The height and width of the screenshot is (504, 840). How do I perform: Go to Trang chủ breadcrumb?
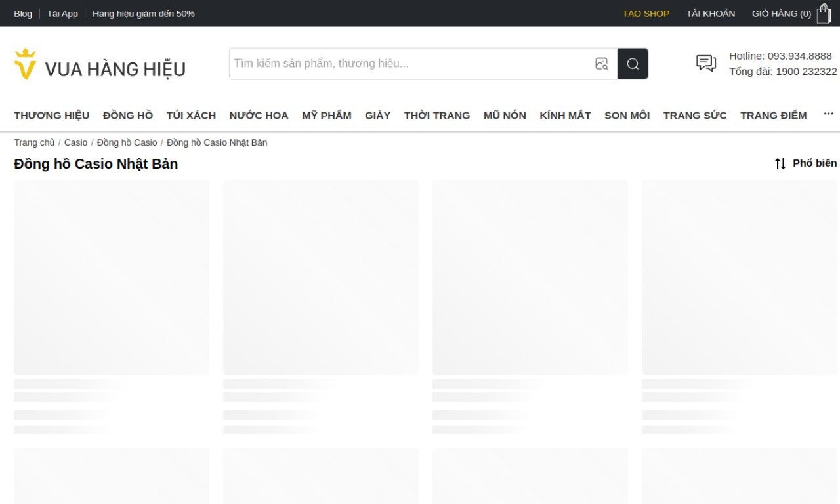[x=34, y=142]
